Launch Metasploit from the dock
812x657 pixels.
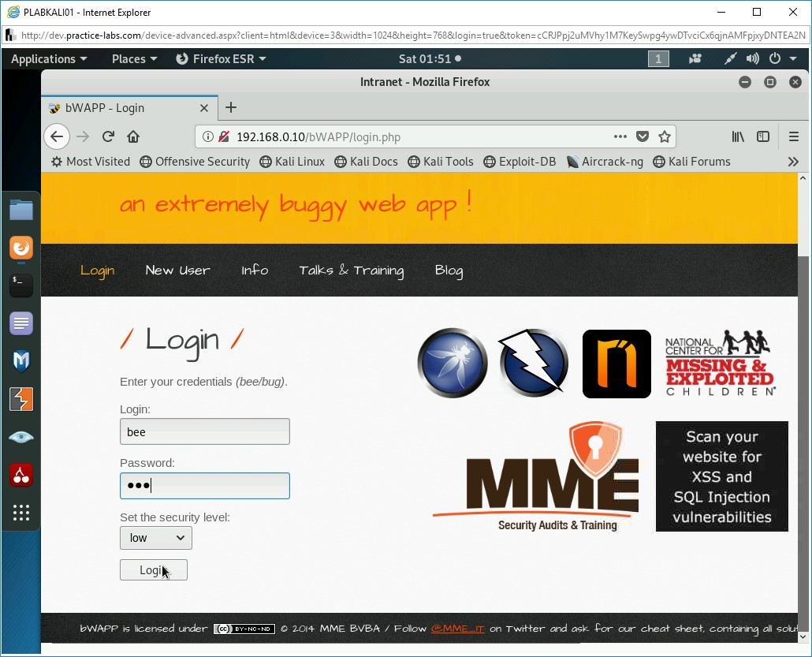(20, 360)
